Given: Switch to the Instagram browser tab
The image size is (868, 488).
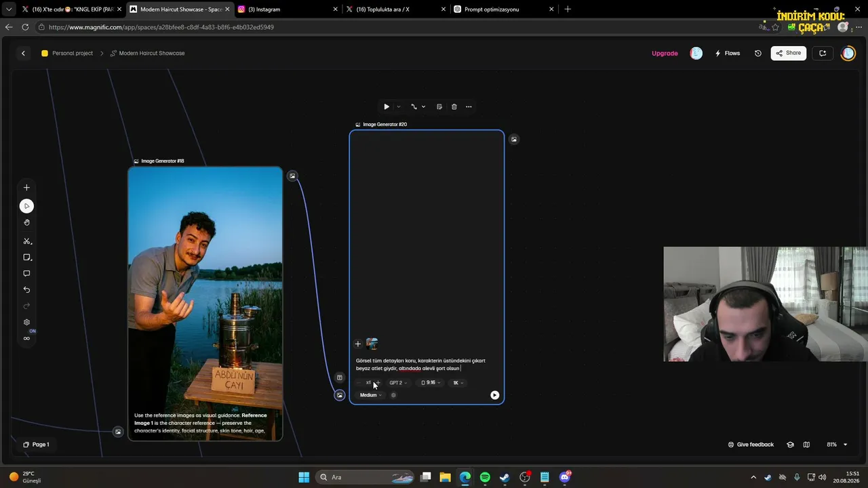Looking at the screenshot, I should click(x=288, y=9).
